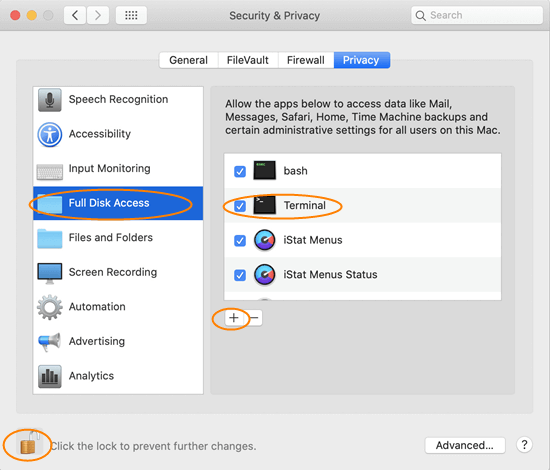Click the Input Monitoring keyboard icon
This screenshot has height=470, width=550.
[x=49, y=172]
